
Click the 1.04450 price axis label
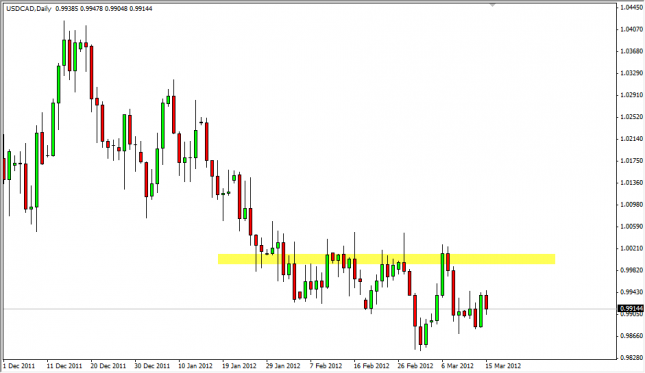coord(631,7)
